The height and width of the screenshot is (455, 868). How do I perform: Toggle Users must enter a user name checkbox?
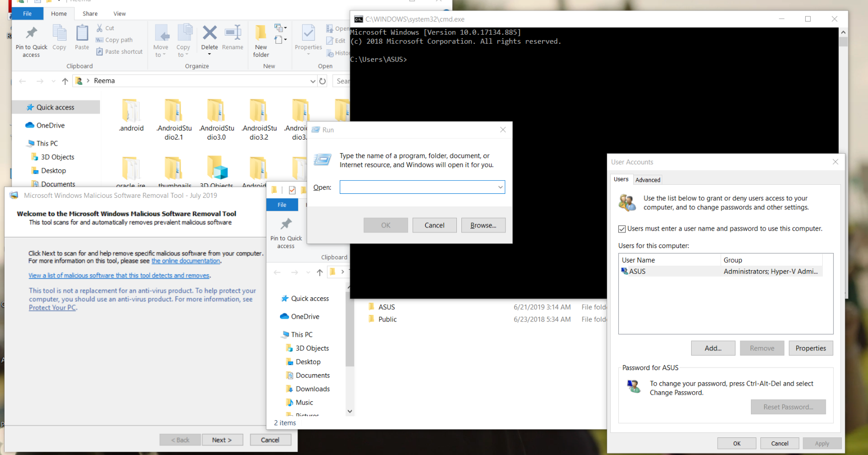point(622,229)
